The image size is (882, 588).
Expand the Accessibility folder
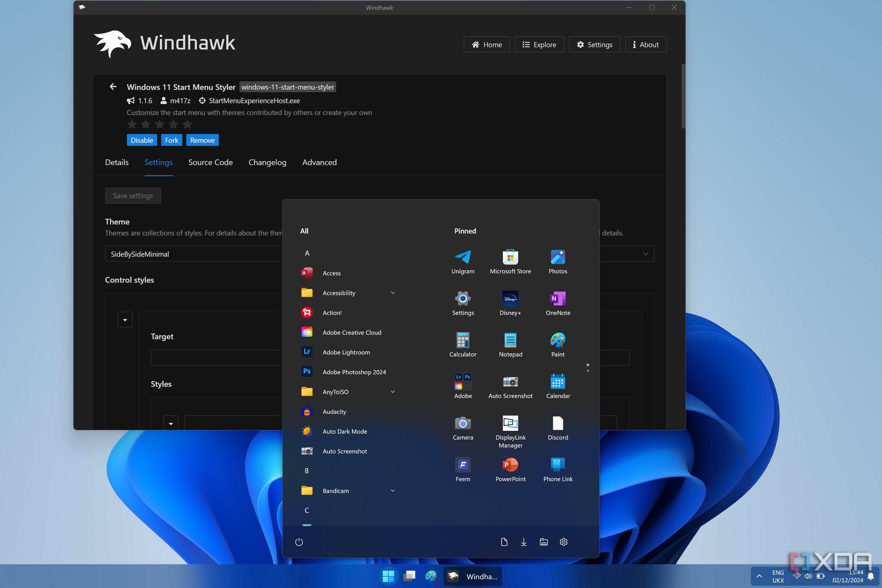click(393, 293)
